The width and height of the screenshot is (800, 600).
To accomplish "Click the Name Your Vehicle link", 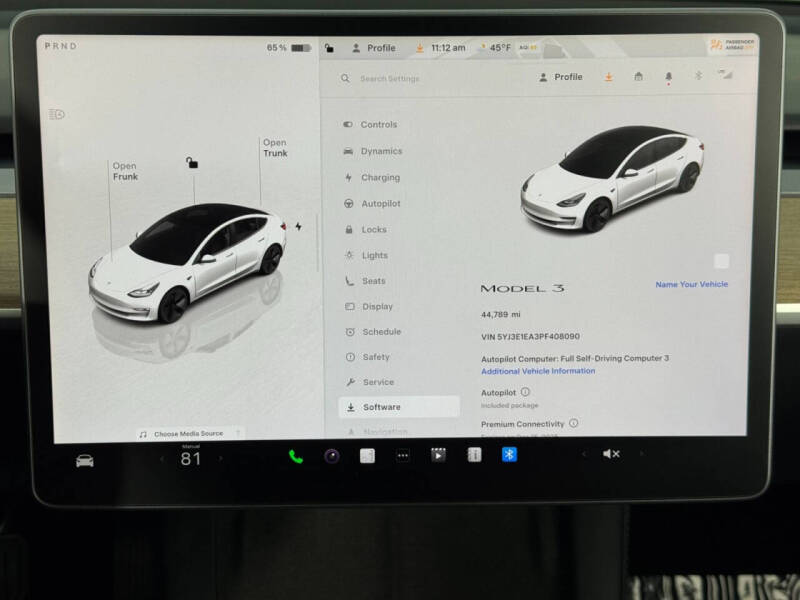I will point(692,284).
